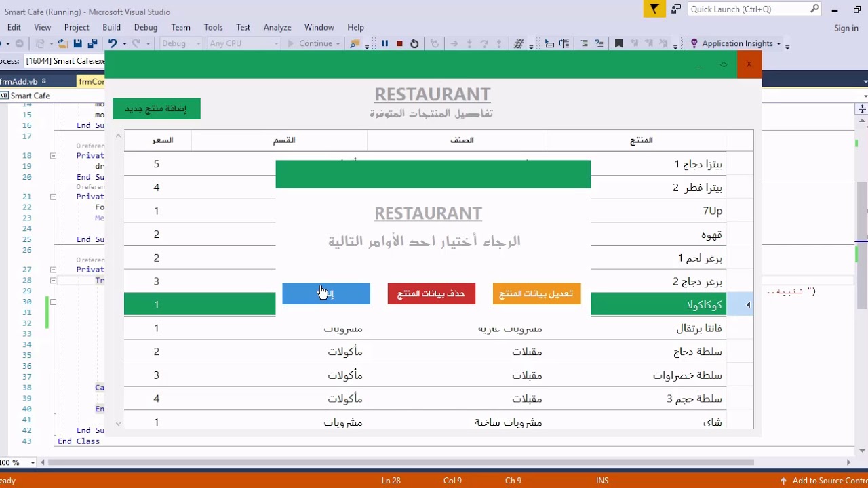Click the blue button in dialog
The image size is (868, 488).
pos(326,293)
